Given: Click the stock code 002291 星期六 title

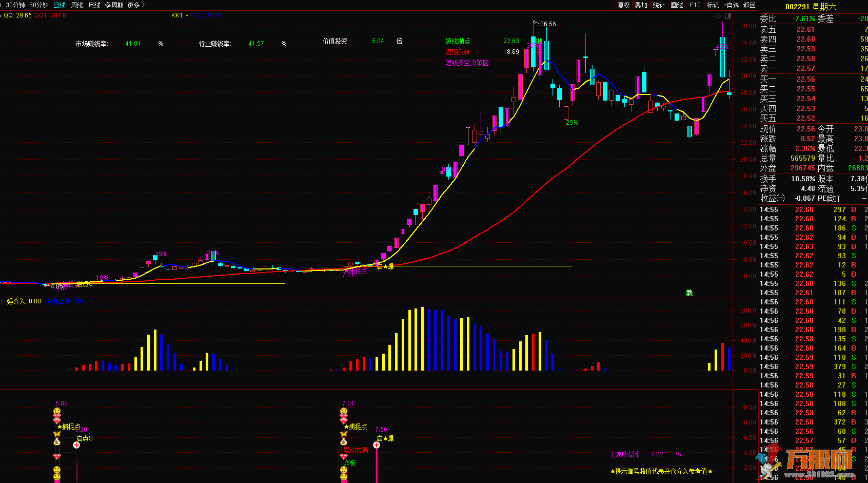Looking at the screenshot, I should [x=811, y=7].
